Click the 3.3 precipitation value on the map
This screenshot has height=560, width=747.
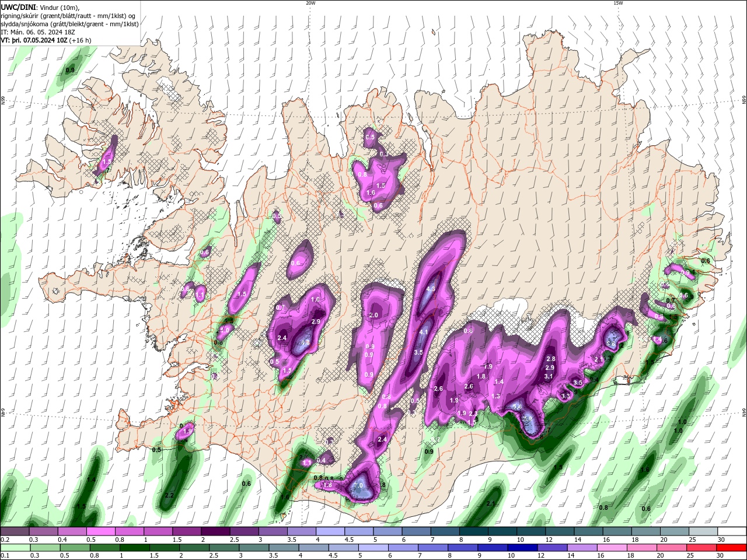click(x=565, y=396)
